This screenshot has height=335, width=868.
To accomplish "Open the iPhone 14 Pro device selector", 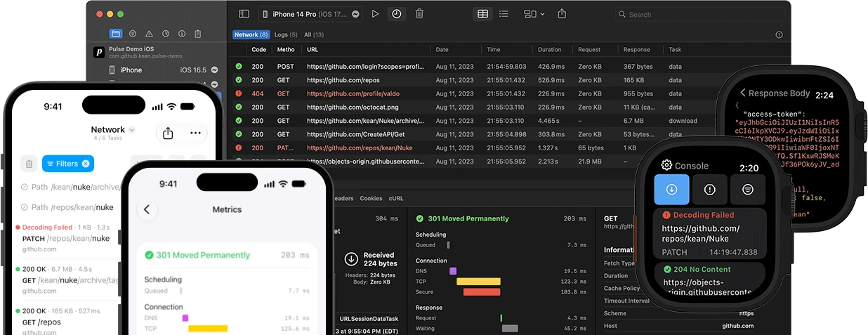I will click(310, 14).
